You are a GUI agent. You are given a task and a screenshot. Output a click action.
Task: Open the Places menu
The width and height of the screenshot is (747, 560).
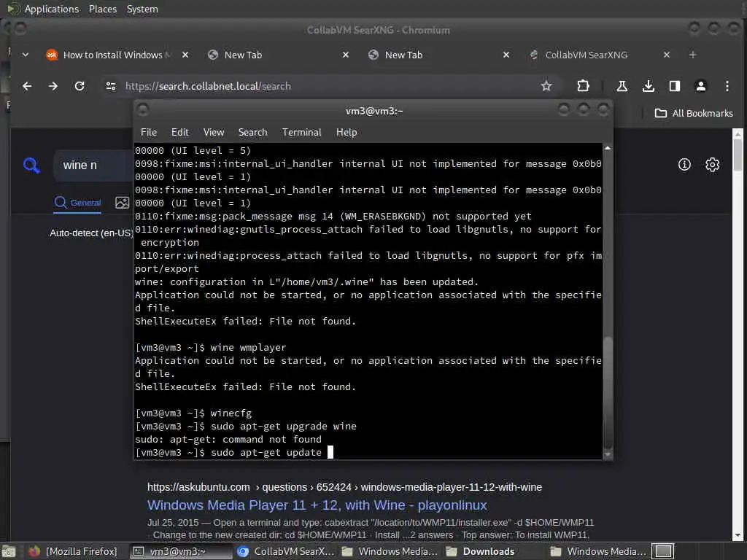point(102,9)
